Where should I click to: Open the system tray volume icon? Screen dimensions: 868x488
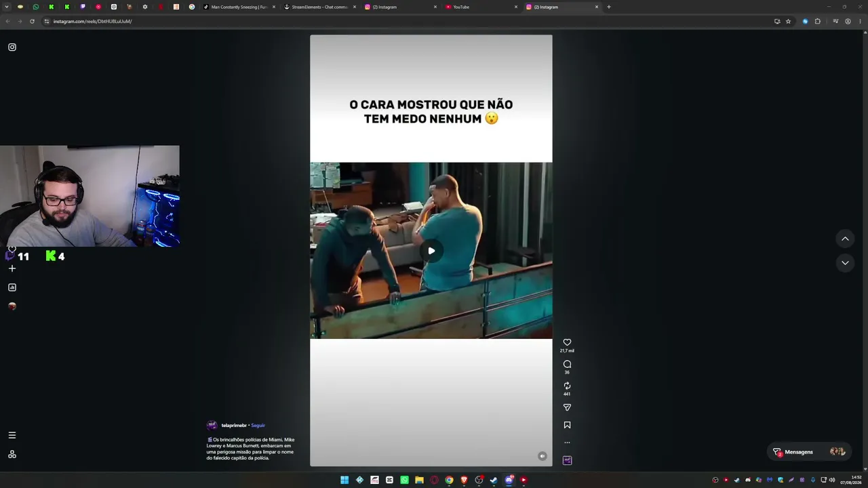[832, 480]
